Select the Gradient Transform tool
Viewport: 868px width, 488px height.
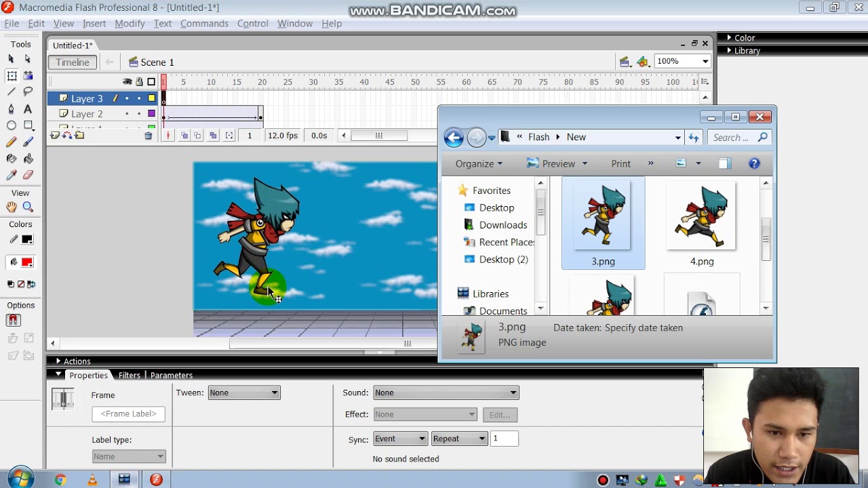coord(28,76)
